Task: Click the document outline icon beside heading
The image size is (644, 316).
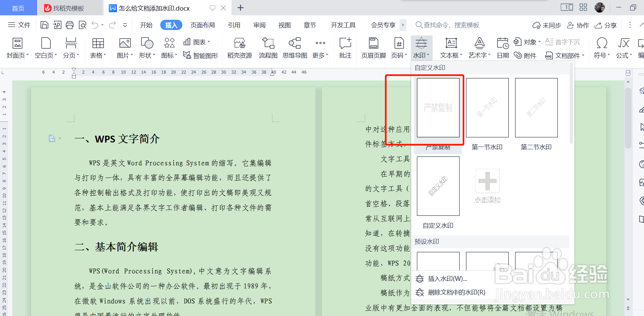Action: [52, 138]
